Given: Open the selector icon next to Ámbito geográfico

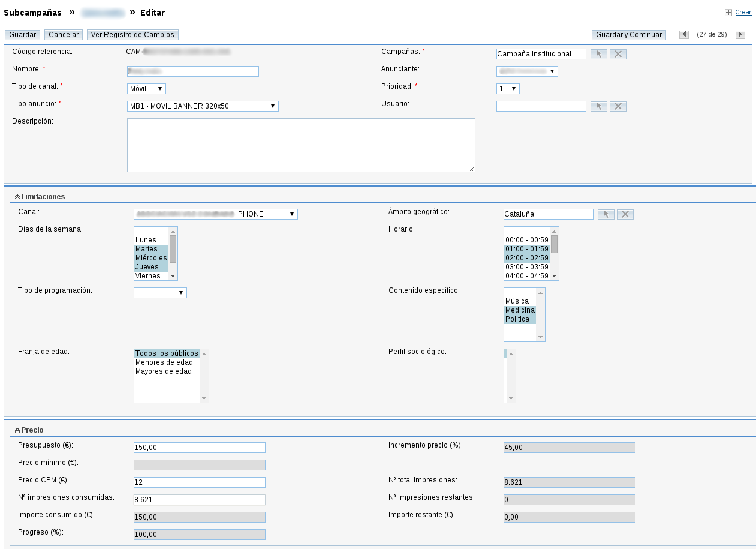Looking at the screenshot, I should pyautogui.click(x=606, y=214).
